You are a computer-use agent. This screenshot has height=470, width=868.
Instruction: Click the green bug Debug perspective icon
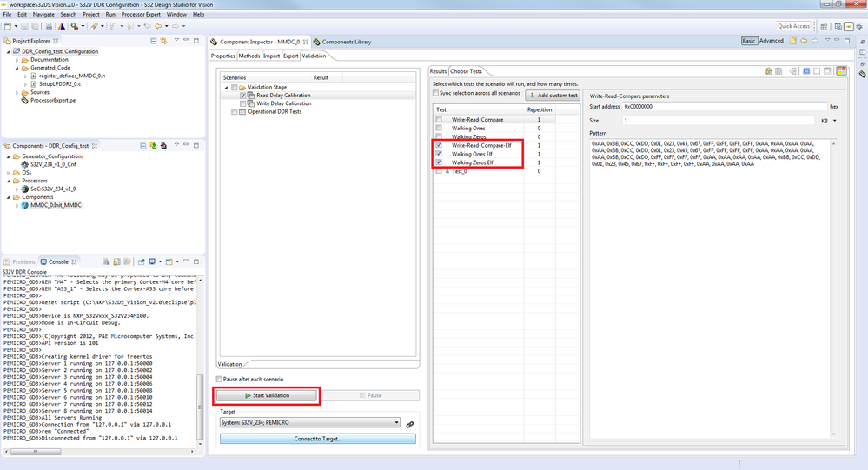coord(859,27)
